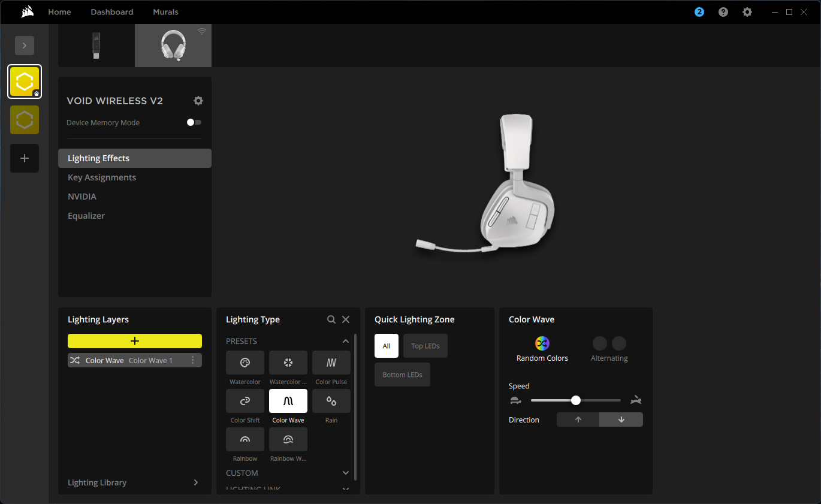Select Bottom LEDs zone
The height and width of the screenshot is (504, 821).
[402, 375]
